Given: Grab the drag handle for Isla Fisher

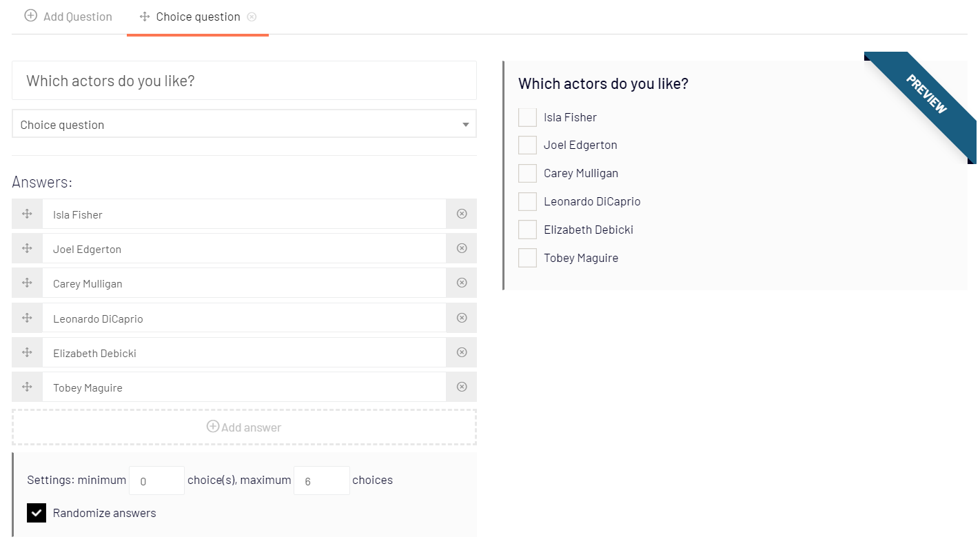Looking at the screenshot, I should tap(28, 214).
